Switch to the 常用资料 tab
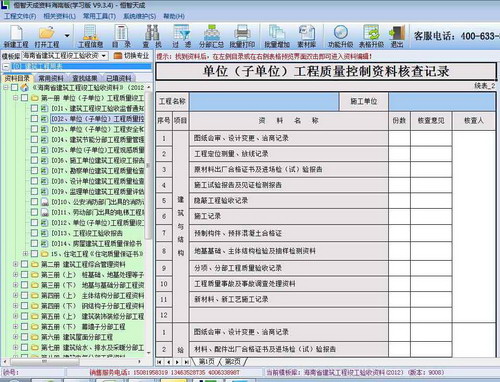 pos(51,78)
